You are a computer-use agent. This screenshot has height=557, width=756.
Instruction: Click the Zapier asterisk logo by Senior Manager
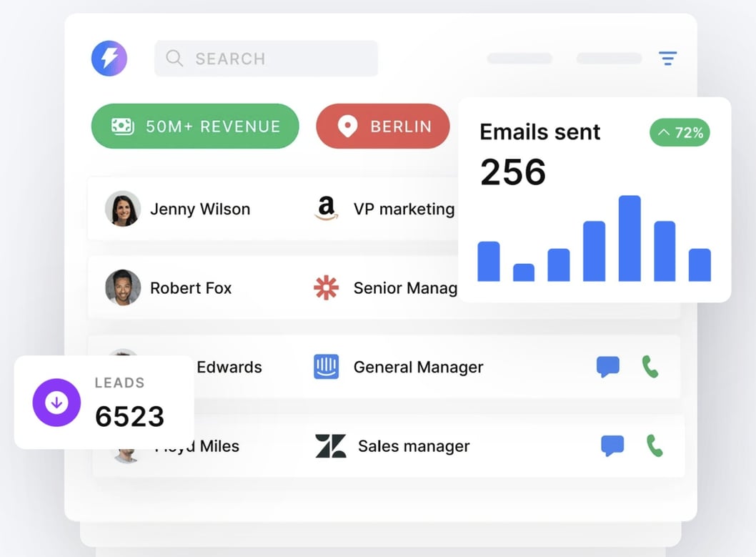pos(327,288)
